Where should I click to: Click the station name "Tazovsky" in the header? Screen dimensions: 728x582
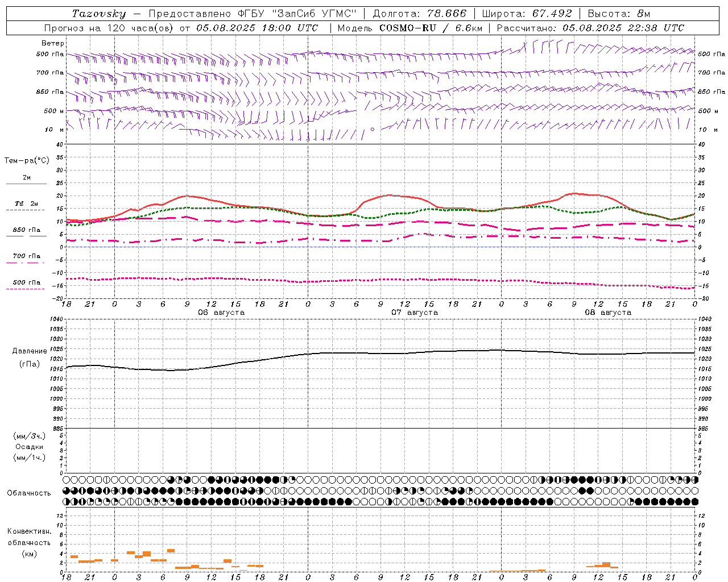coord(99,14)
